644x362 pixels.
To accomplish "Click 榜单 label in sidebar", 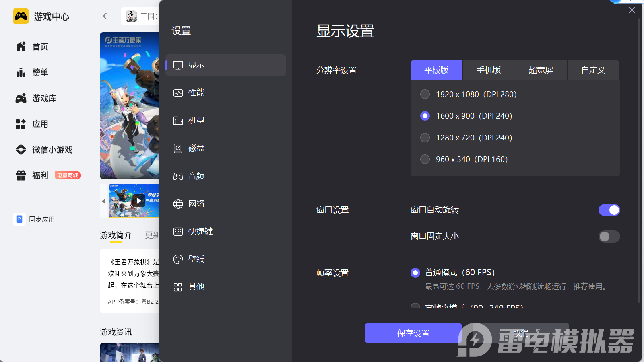I will point(40,72).
